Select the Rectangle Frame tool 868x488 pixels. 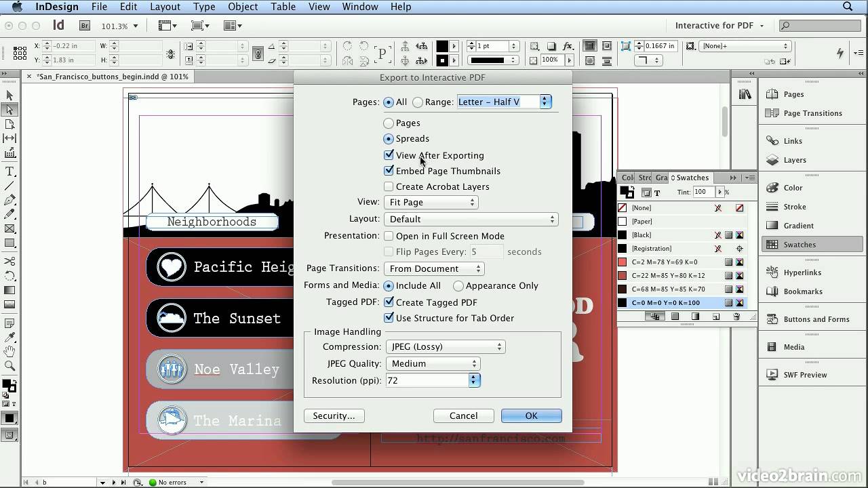pos(9,229)
